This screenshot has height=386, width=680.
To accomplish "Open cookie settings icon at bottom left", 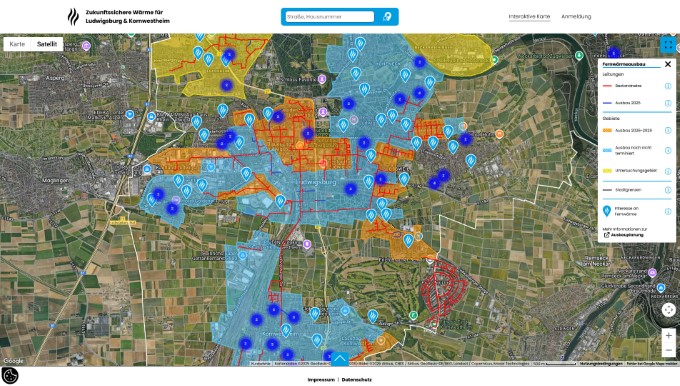I will (10, 376).
